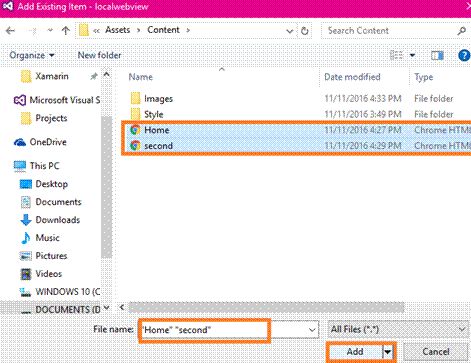The height and width of the screenshot is (363, 471).
Task: Refresh the Content folder listing
Action: coord(305,31)
